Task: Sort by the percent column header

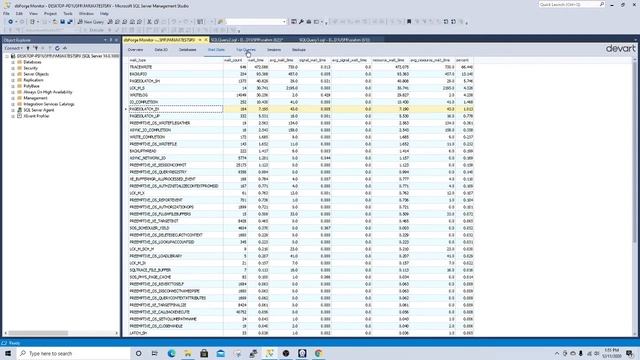Action: [x=463, y=60]
